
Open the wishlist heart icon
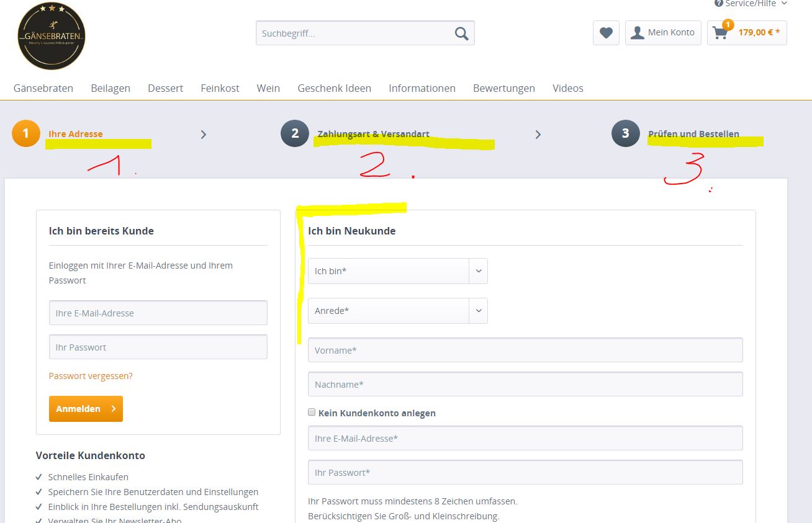point(606,33)
